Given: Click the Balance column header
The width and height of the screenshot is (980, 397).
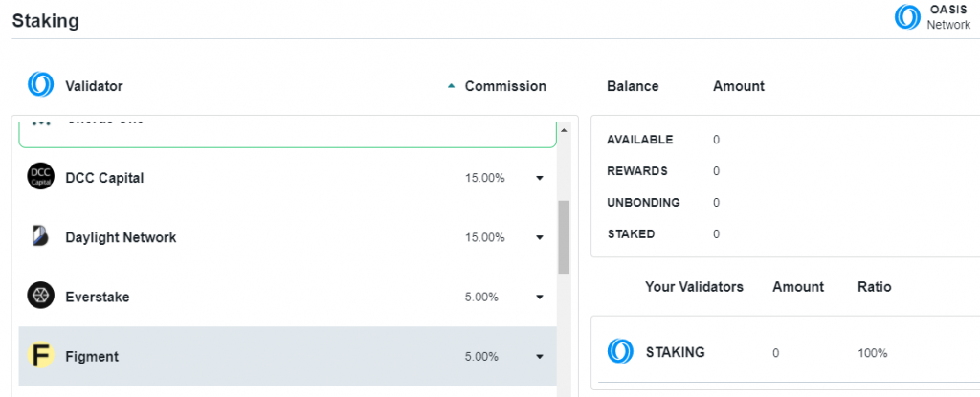Looking at the screenshot, I should point(633,86).
